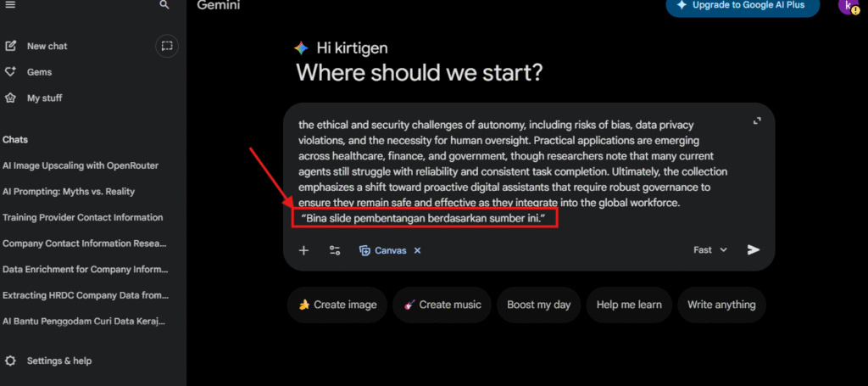Click the plus add files icon

point(304,250)
